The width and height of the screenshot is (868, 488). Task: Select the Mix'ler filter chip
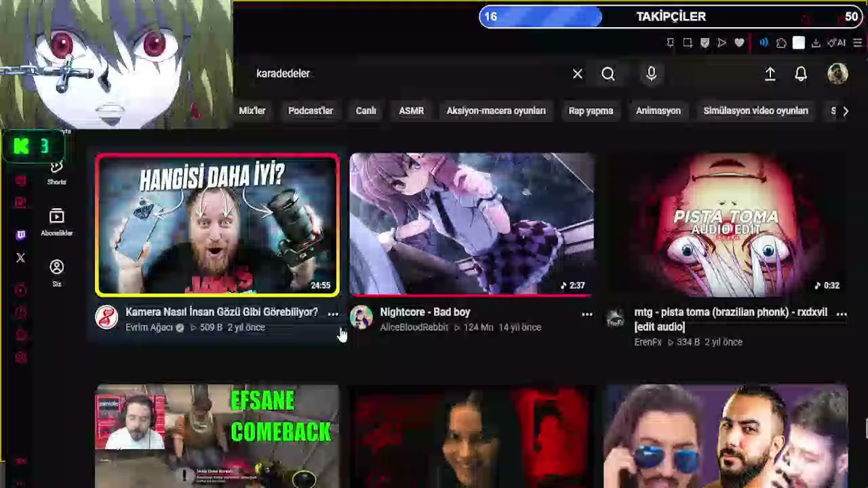pyautogui.click(x=252, y=111)
